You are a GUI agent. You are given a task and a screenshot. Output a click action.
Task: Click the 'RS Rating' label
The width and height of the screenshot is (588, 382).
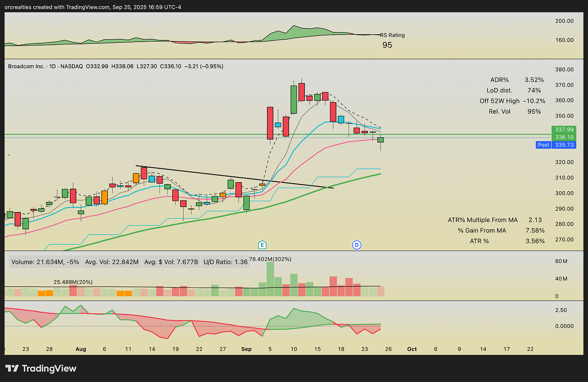click(x=393, y=35)
